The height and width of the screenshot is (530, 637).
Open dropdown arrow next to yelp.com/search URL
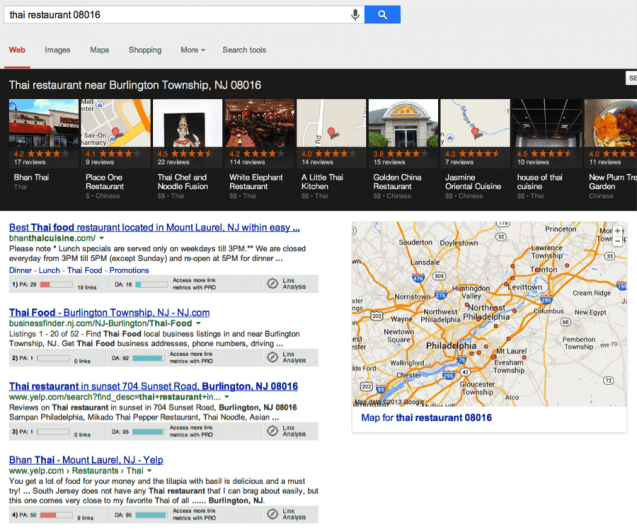coord(227,397)
